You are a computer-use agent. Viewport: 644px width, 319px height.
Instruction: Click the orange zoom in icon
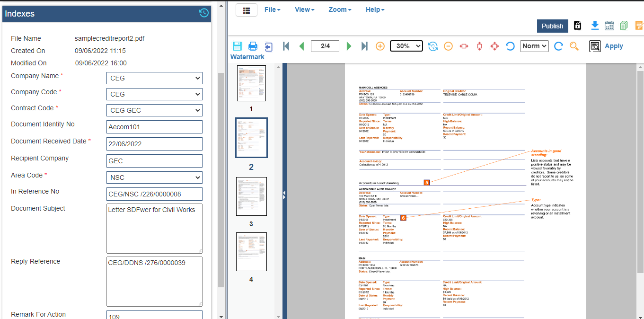[380, 46]
